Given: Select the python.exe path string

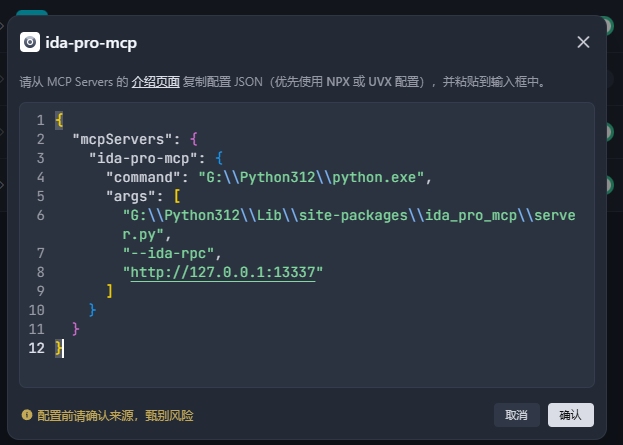Looking at the screenshot, I should pos(311,178).
